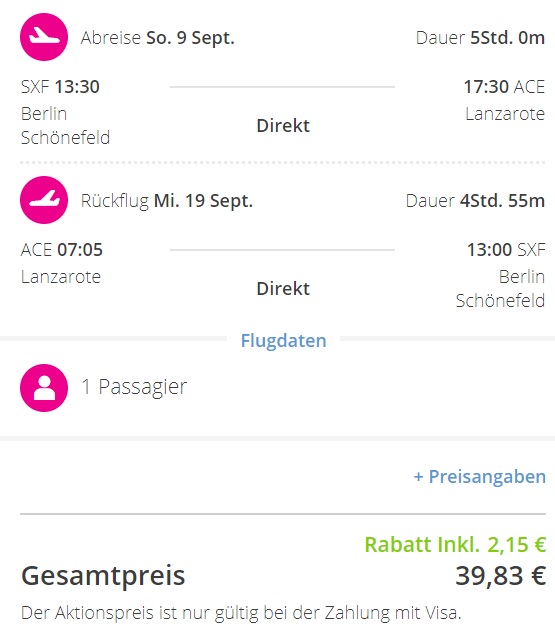The width and height of the screenshot is (555, 643).
Task: Click the green Rabatt Inkl. 2,15 € text
Action: [x=455, y=545]
